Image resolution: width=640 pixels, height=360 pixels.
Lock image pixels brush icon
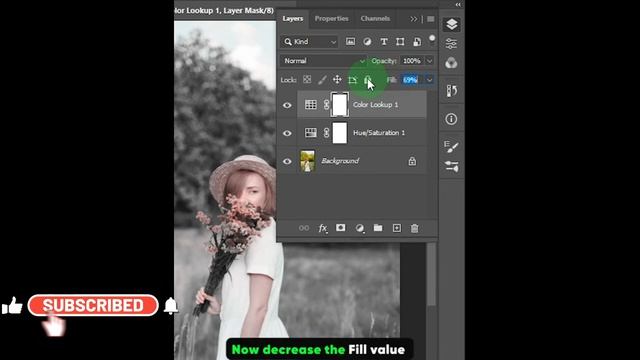coord(322,80)
